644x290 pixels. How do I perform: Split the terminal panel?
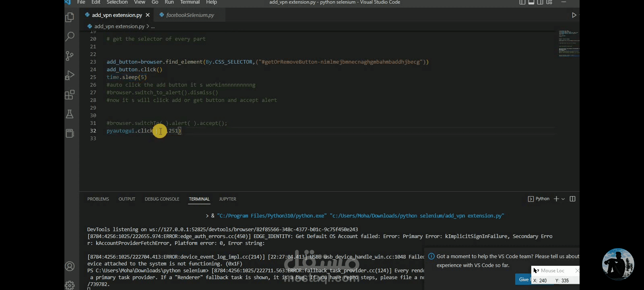tap(573, 199)
